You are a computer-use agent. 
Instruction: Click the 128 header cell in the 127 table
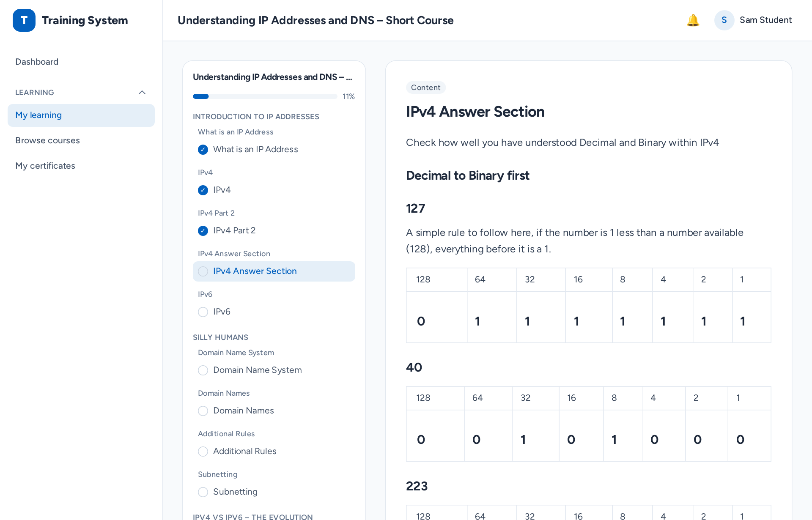[436, 279]
